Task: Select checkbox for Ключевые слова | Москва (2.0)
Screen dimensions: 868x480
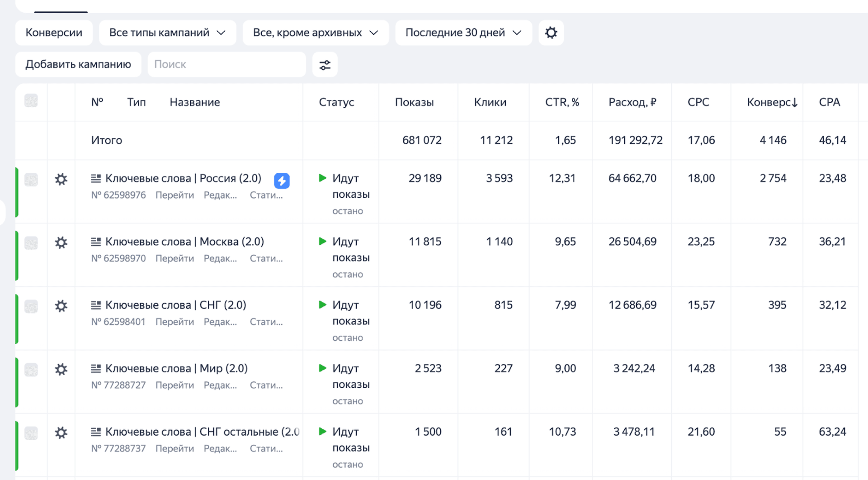Action: click(x=31, y=243)
